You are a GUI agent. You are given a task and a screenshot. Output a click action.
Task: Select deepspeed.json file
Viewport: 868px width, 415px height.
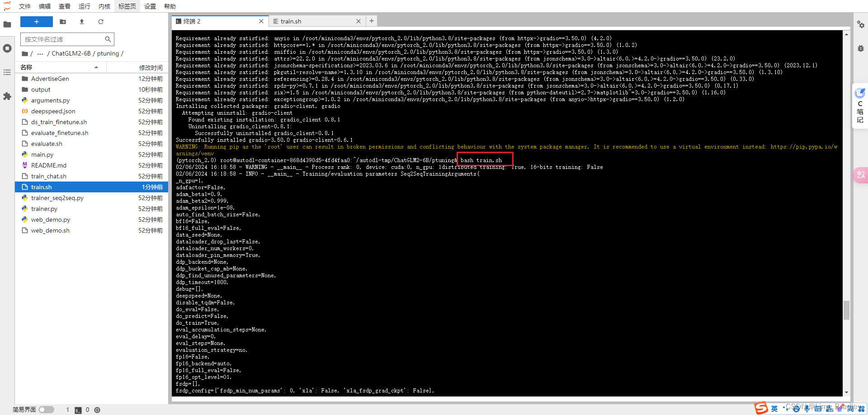pos(92,111)
